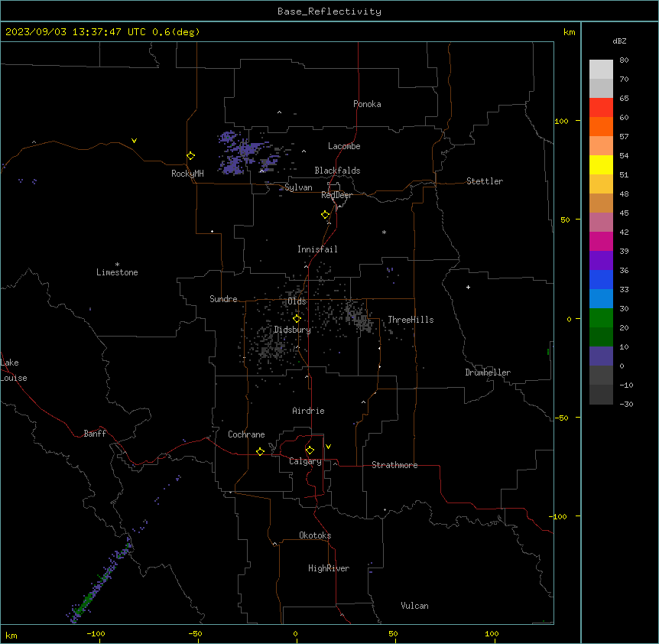The width and height of the screenshot is (659, 644).
Task: Click the purple radar echo cluster north of Sylvan
Action: tap(246, 153)
